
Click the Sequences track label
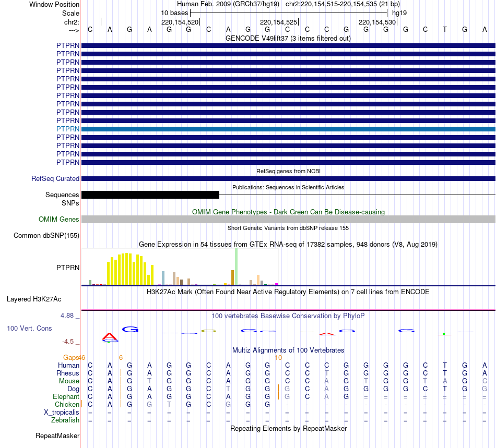[62, 195]
